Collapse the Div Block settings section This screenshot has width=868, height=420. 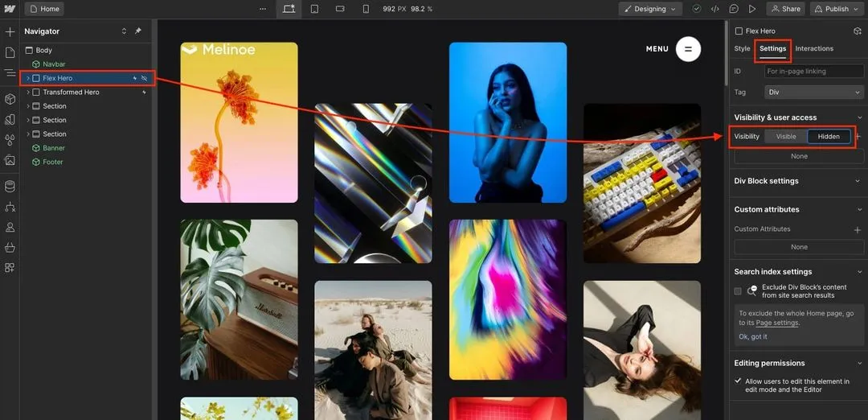[x=859, y=181]
